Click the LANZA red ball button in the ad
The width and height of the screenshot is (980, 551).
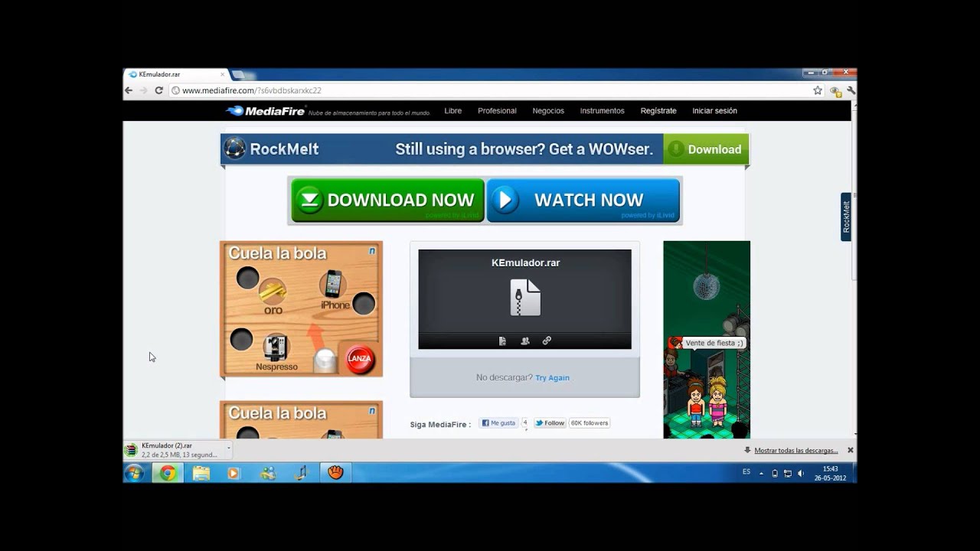coord(360,359)
